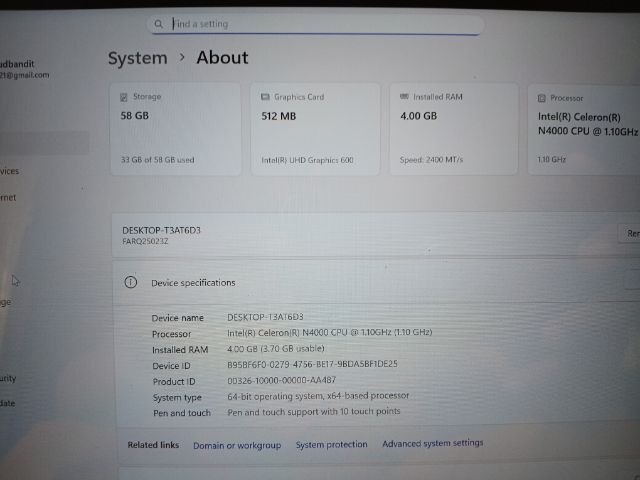Select the DESKTOP-T3AT6D3 header name
This screenshot has width=640, height=480.
click(162, 230)
